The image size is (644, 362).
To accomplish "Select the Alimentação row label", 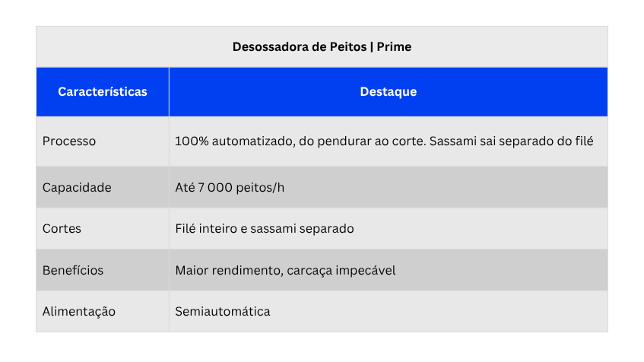I will click(79, 312).
